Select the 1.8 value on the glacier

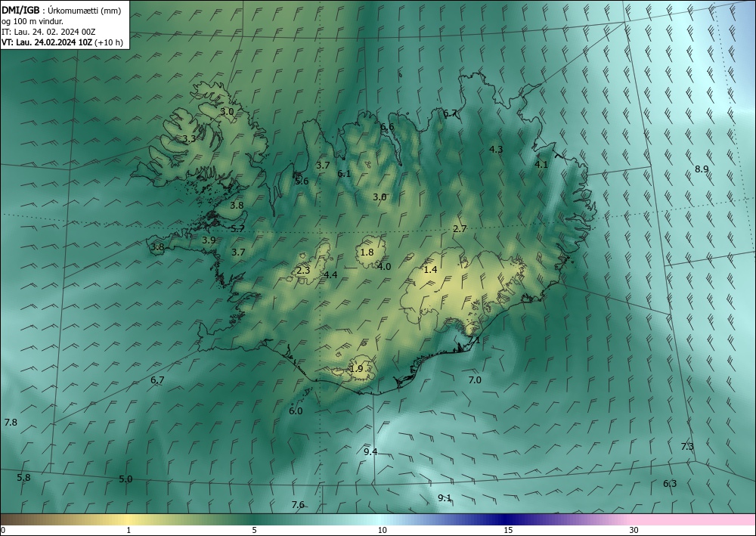click(367, 253)
